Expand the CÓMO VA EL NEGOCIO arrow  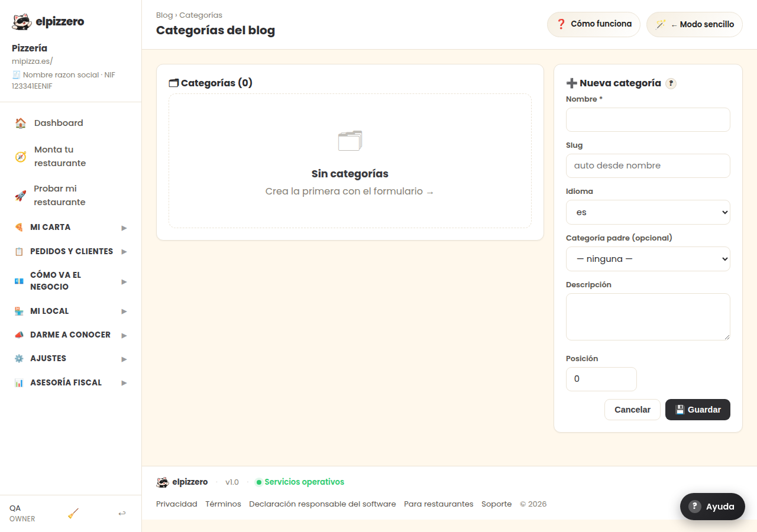pyautogui.click(x=124, y=281)
